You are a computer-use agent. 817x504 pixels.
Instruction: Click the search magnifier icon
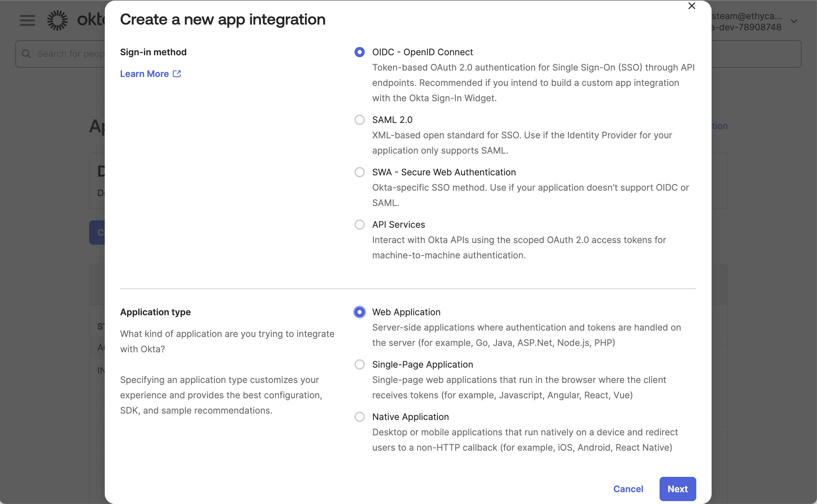point(26,54)
